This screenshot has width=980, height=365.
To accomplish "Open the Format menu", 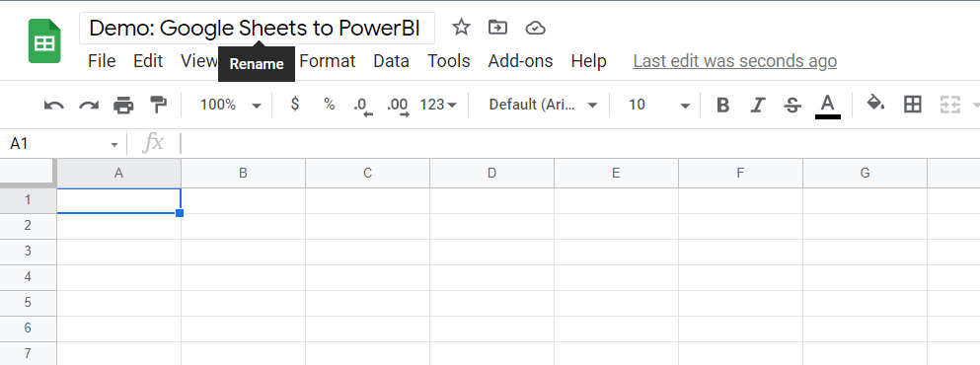I will pyautogui.click(x=328, y=60).
